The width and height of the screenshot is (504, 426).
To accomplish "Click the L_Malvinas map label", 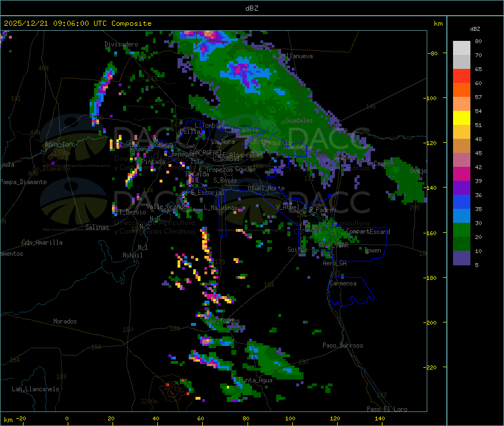I will coord(221,208).
